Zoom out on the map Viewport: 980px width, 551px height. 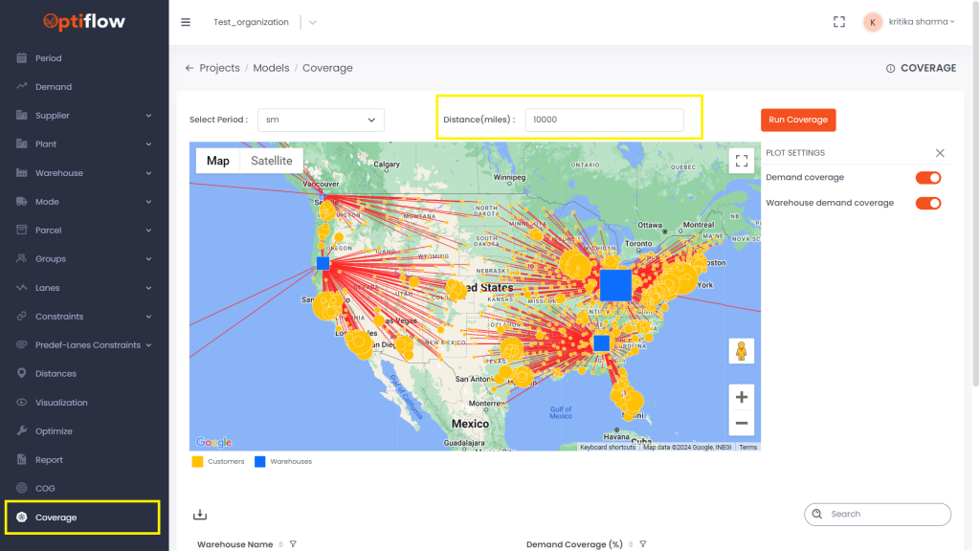[x=742, y=423]
